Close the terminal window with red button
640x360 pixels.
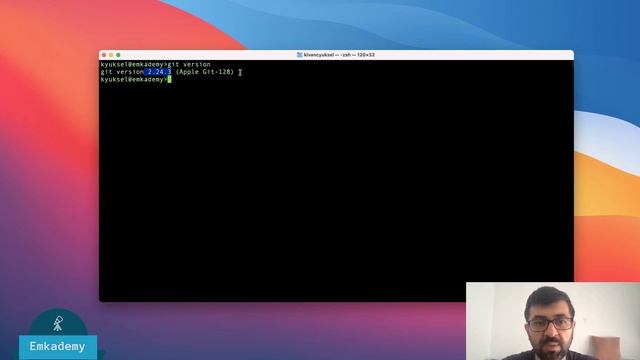tap(104, 55)
